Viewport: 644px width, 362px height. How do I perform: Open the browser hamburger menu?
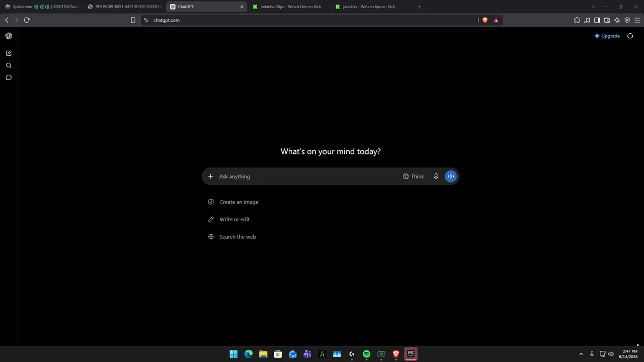click(637, 20)
